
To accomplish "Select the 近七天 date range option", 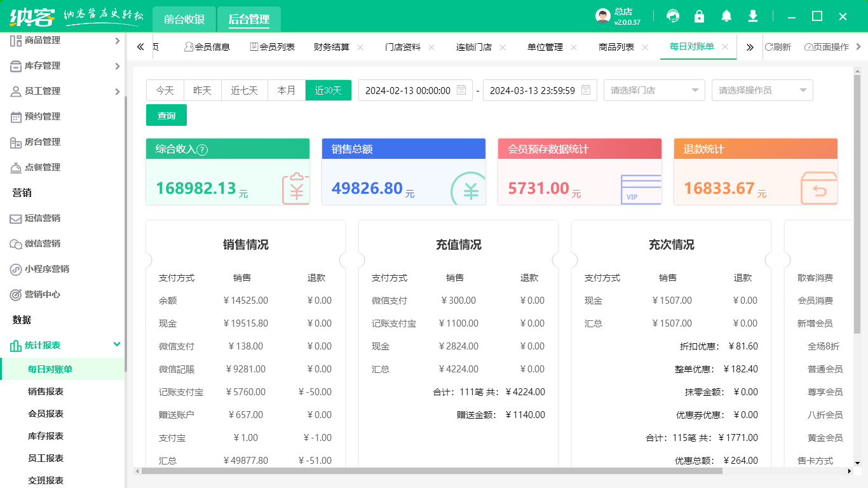I will pyautogui.click(x=245, y=90).
